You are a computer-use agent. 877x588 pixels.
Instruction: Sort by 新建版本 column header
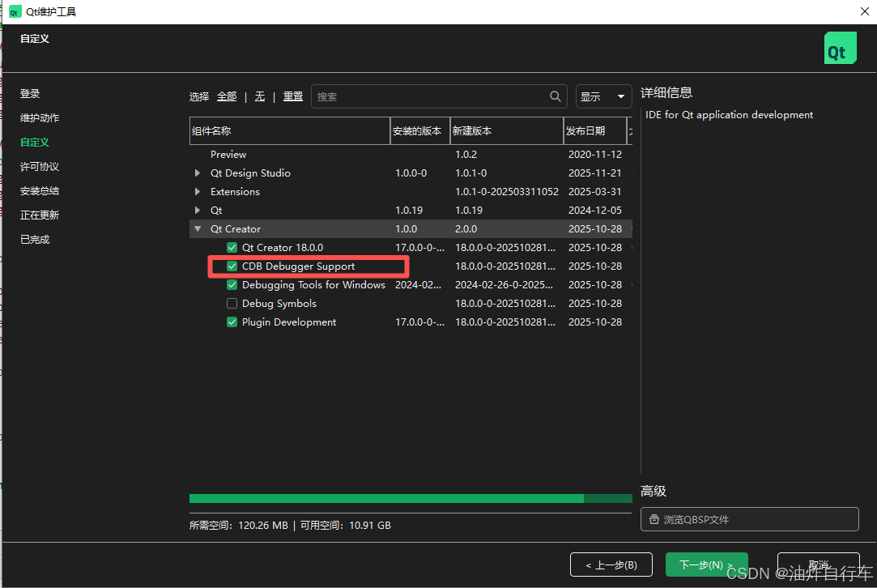point(507,131)
